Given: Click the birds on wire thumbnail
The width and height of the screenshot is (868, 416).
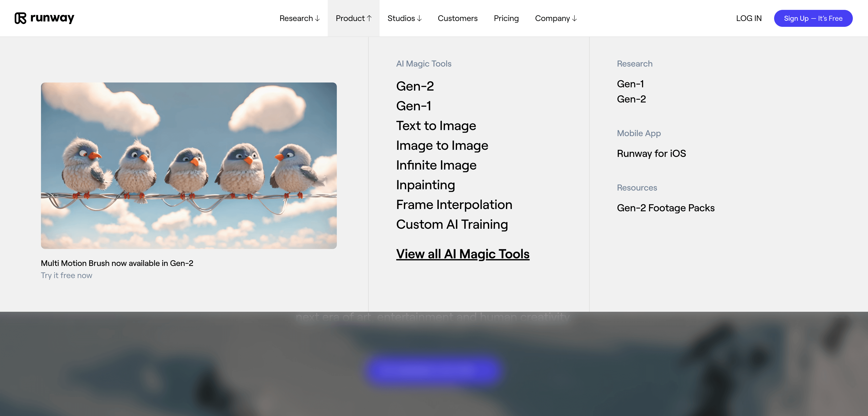Looking at the screenshot, I should (x=189, y=165).
